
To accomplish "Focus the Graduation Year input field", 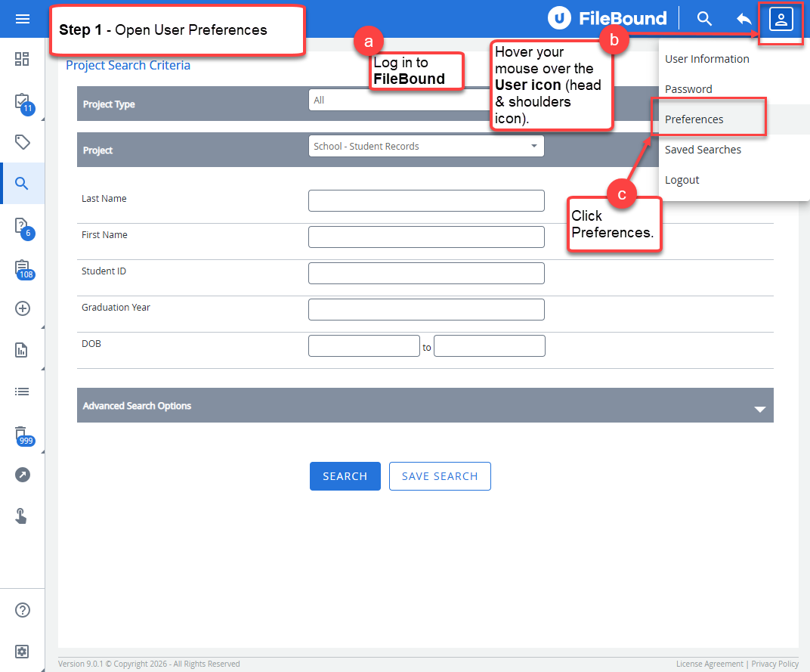I will (x=426, y=309).
